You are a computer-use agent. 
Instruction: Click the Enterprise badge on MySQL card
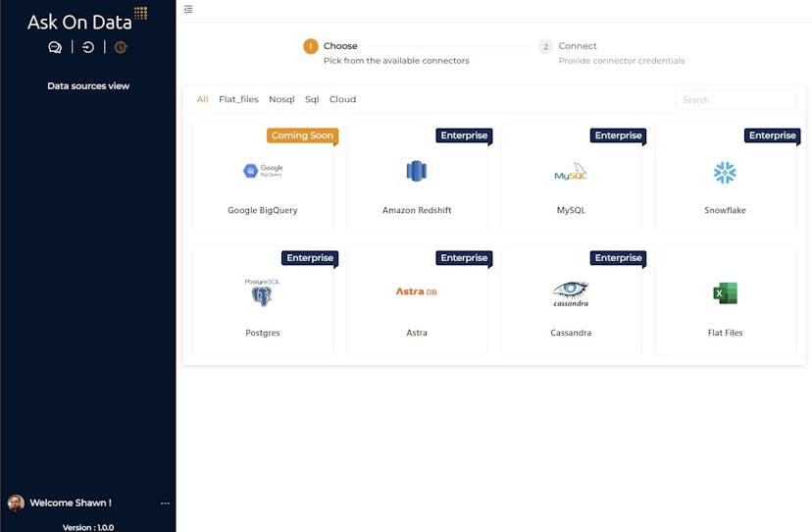(619, 135)
